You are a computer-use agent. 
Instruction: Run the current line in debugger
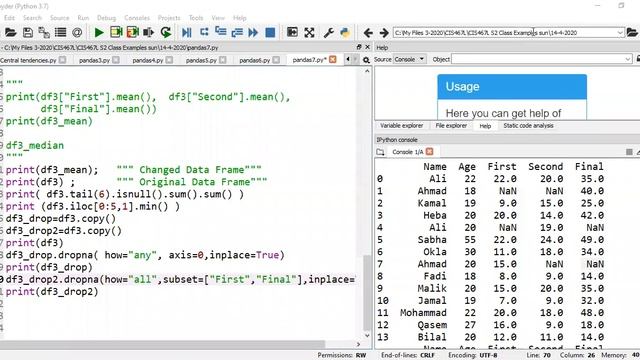pos(204,32)
